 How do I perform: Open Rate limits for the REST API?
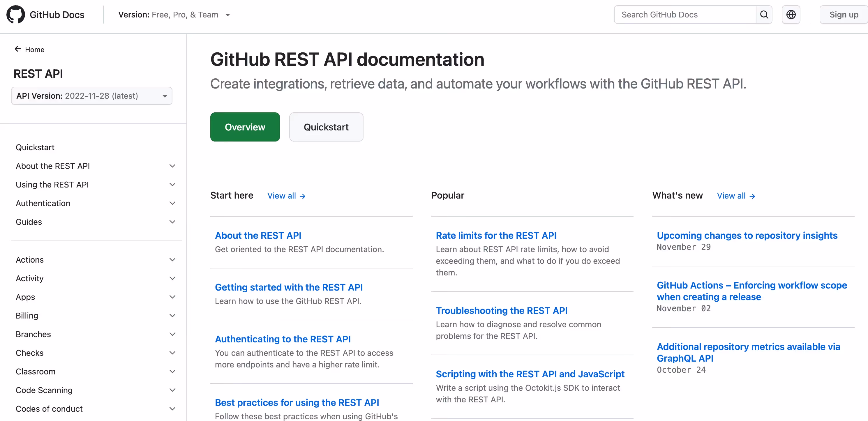point(496,236)
